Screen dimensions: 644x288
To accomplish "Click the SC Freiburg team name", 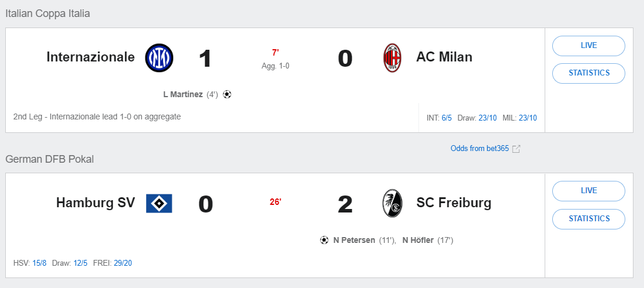I will coord(453,203).
